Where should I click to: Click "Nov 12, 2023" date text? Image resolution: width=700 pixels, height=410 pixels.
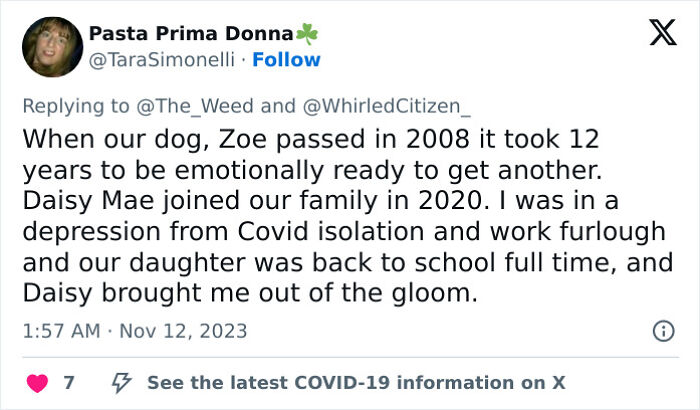(182, 330)
